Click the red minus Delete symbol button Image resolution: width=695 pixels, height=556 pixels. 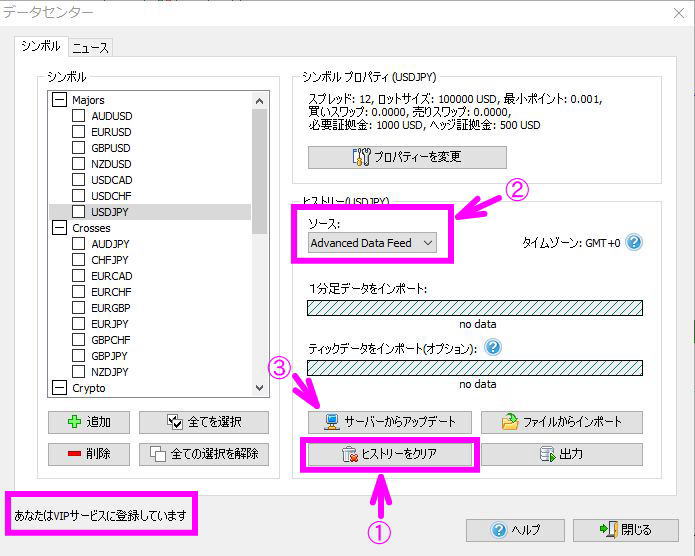[x=89, y=454]
